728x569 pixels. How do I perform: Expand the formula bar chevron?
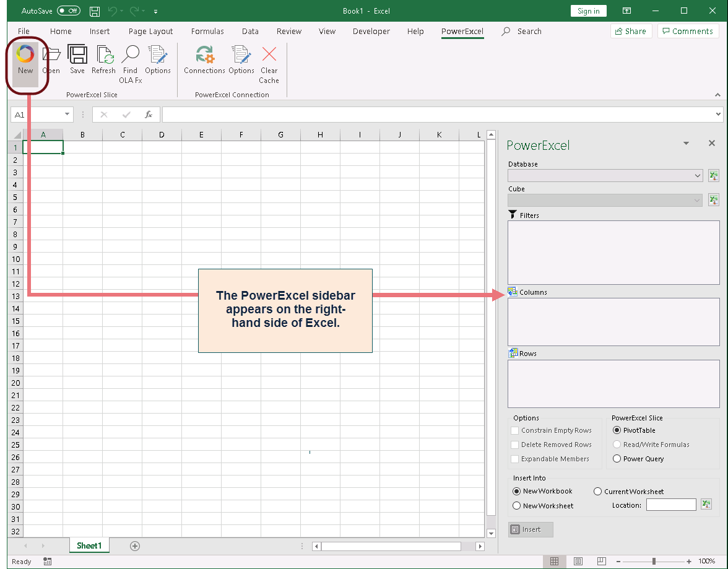(718, 115)
